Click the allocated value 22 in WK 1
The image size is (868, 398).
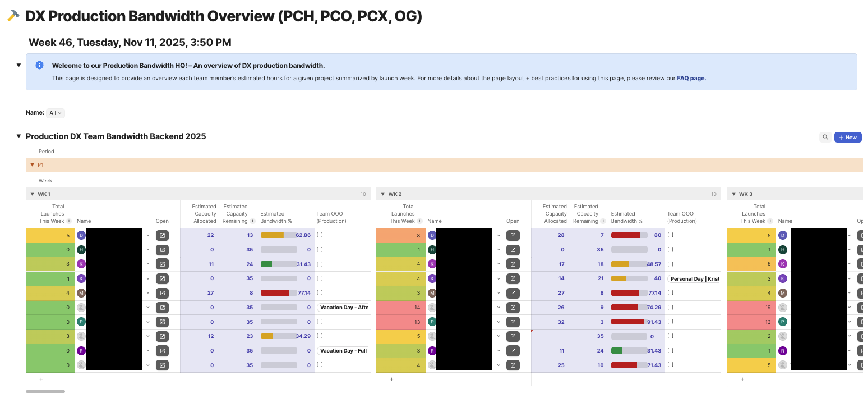(x=210, y=236)
